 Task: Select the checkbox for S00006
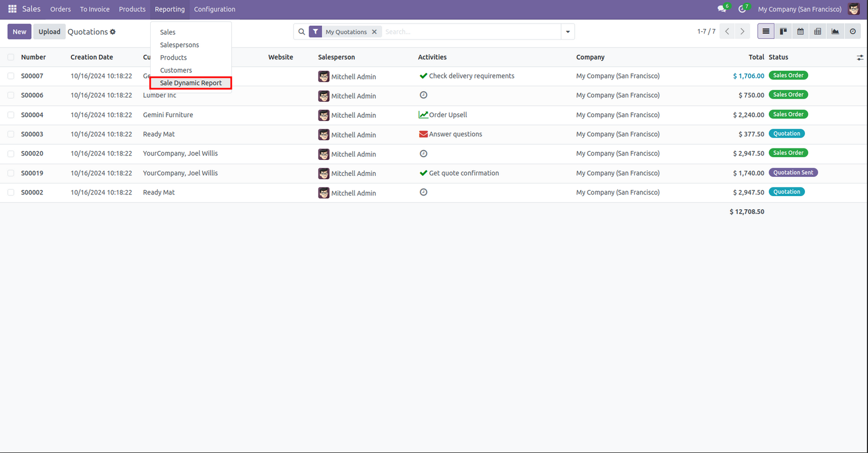(11, 95)
